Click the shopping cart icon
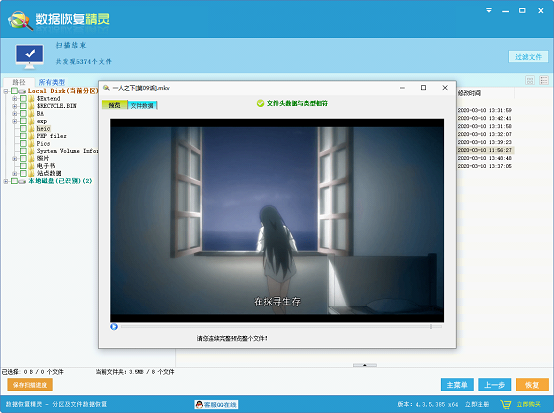Screen dimensions: 554x413 (x=506, y=404)
